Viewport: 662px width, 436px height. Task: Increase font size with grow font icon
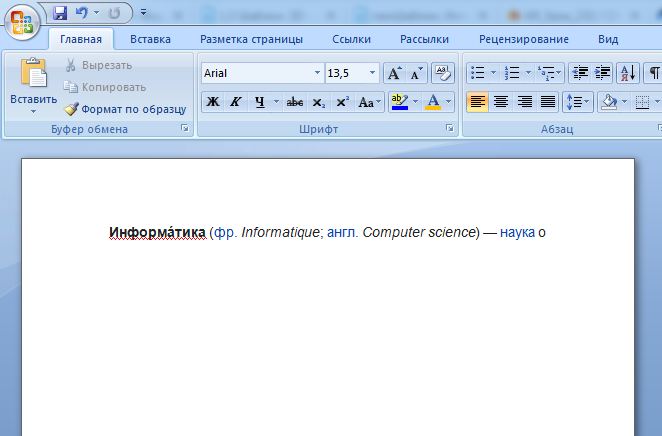click(394, 73)
